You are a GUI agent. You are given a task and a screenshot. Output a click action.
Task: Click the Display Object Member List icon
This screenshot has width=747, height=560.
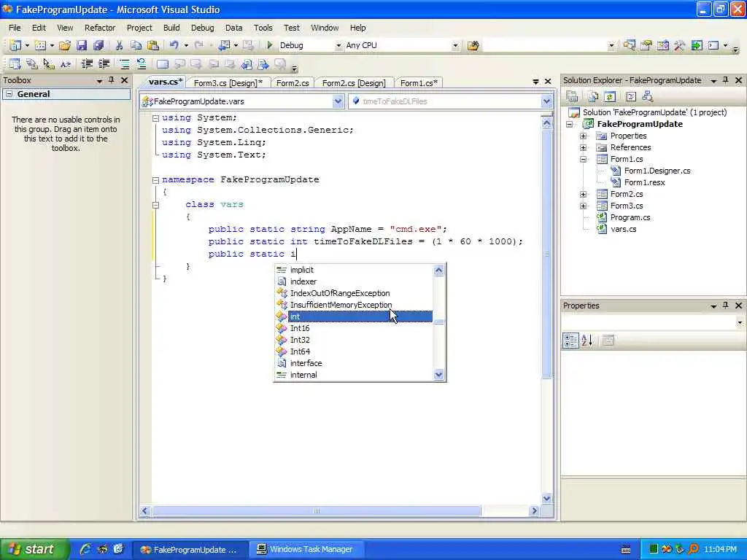tap(15, 64)
